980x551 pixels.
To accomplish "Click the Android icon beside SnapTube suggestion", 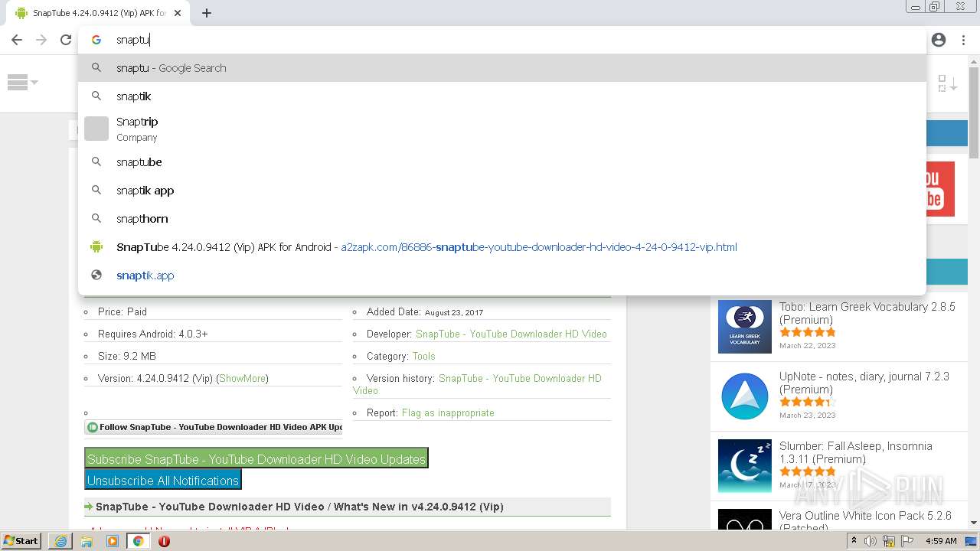I will coord(96,246).
